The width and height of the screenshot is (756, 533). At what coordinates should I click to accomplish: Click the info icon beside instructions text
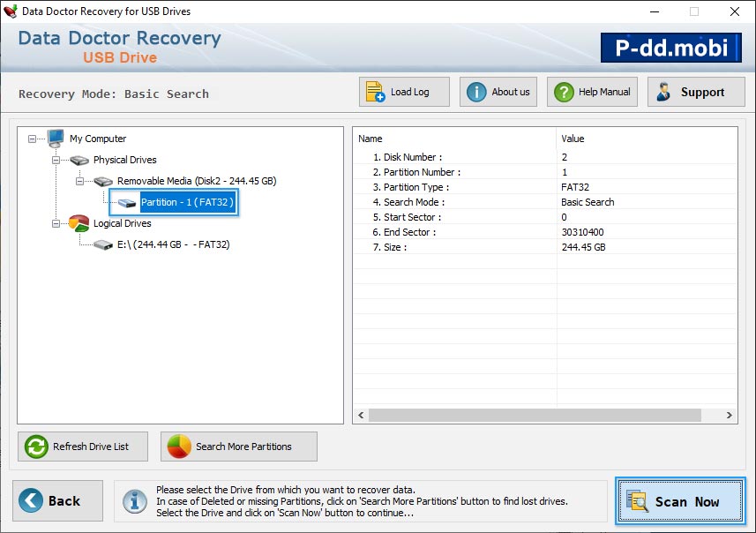pyautogui.click(x=135, y=501)
